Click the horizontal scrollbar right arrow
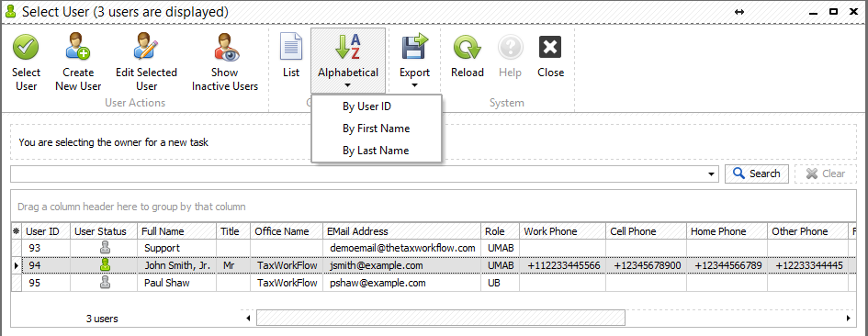 (x=848, y=318)
